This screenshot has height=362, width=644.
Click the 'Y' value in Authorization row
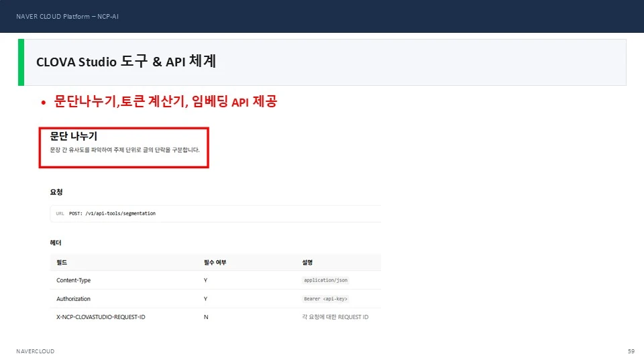pos(205,299)
